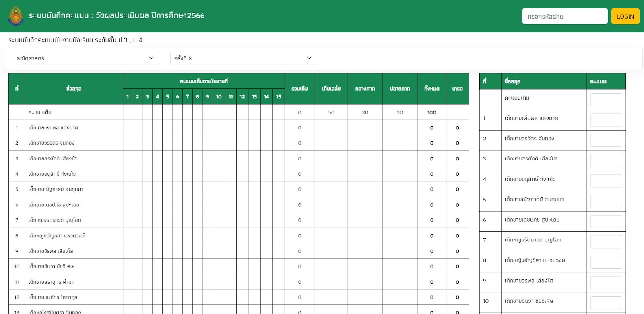
Task: Select assignment column header 1
Action: point(128,97)
